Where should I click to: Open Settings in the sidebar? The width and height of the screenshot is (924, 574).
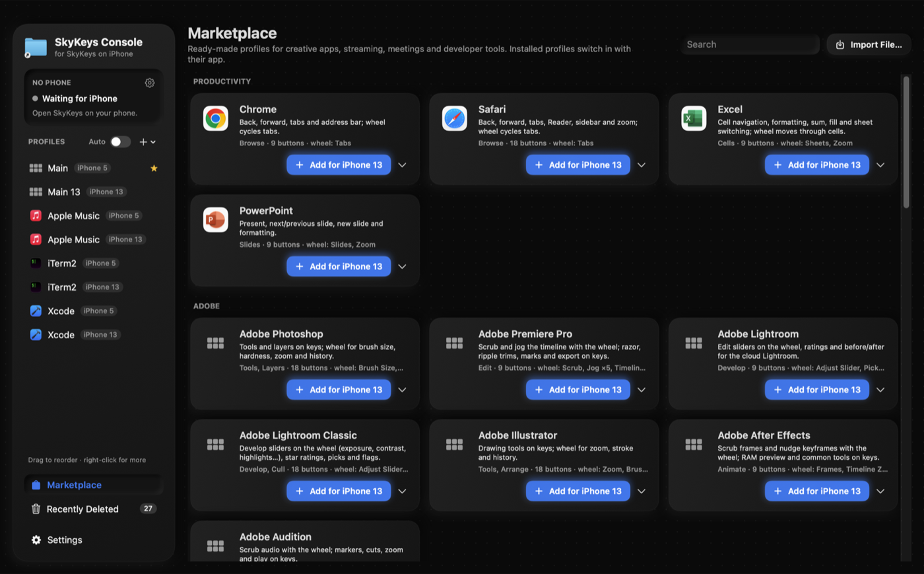point(93,540)
